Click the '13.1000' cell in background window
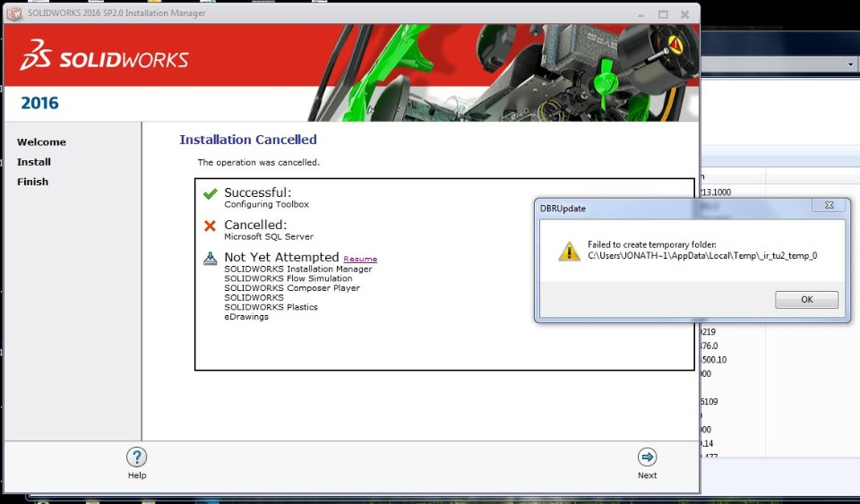Image resolution: width=860 pixels, height=504 pixels. [715, 192]
